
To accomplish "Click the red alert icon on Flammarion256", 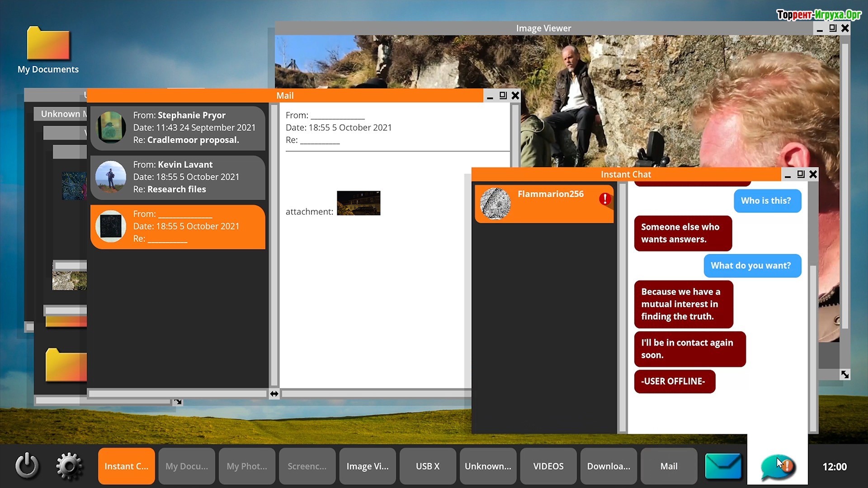I will (x=605, y=199).
